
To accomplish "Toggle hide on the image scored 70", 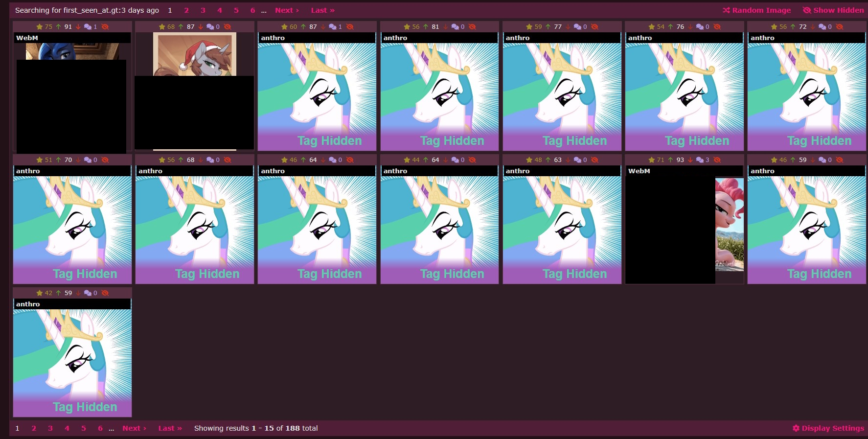I will coord(105,160).
